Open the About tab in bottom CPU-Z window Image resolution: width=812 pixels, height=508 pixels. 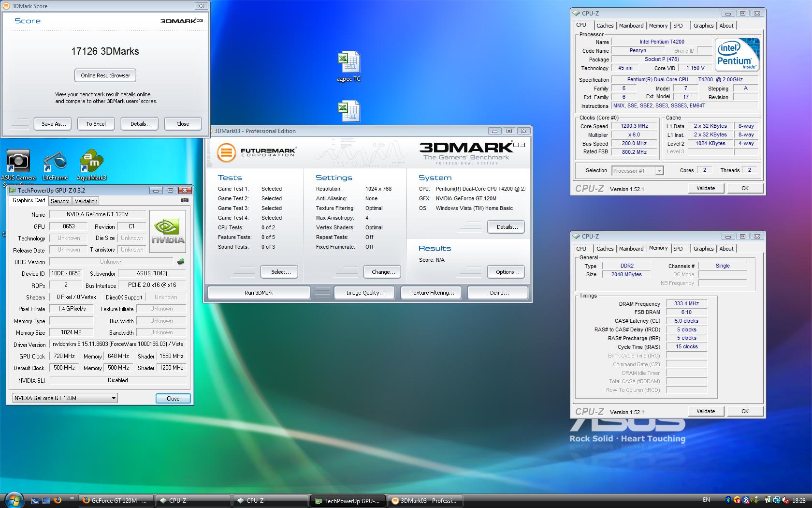(x=726, y=249)
